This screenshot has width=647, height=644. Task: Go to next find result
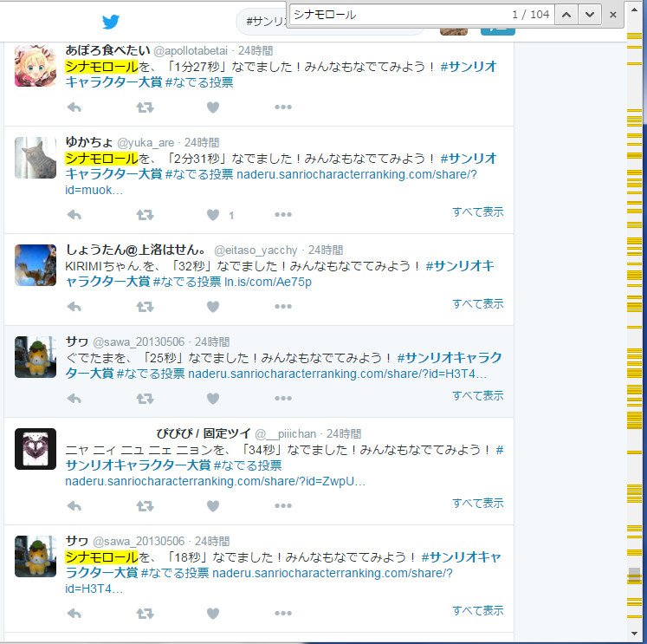tap(590, 15)
